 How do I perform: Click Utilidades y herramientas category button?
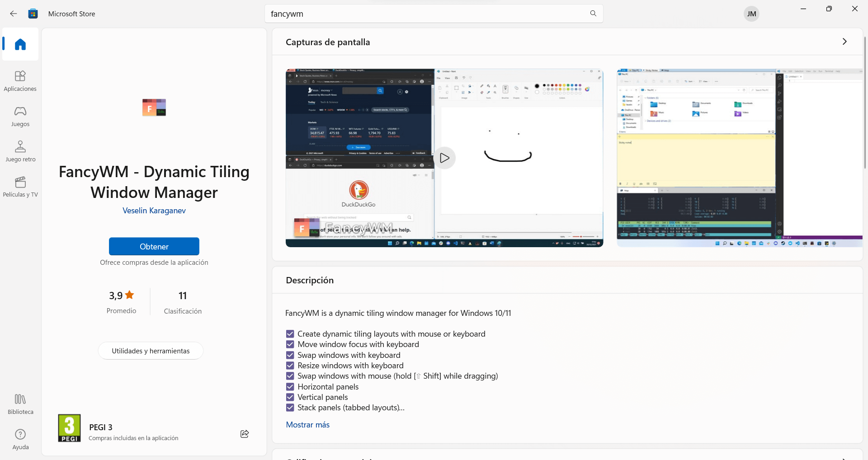click(151, 351)
